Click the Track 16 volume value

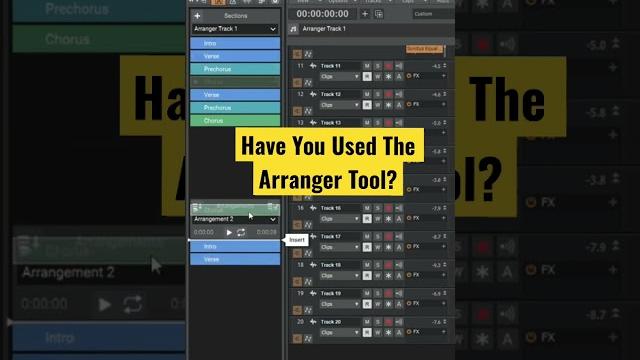click(x=436, y=209)
